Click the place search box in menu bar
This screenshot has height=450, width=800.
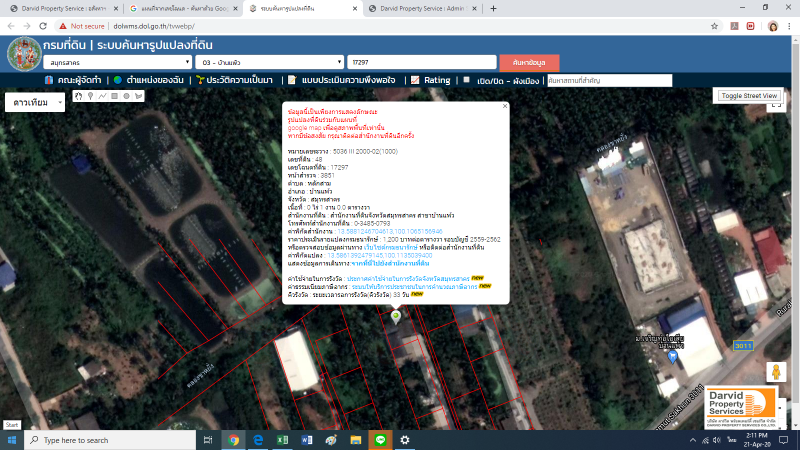pos(602,80)
